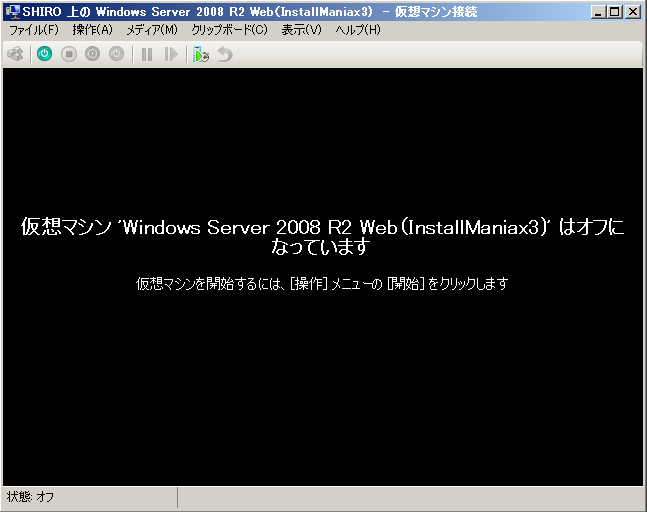Click the Save state toolbar icon
Viewport: 647px width, 512px height.
(x=116, y=54)
